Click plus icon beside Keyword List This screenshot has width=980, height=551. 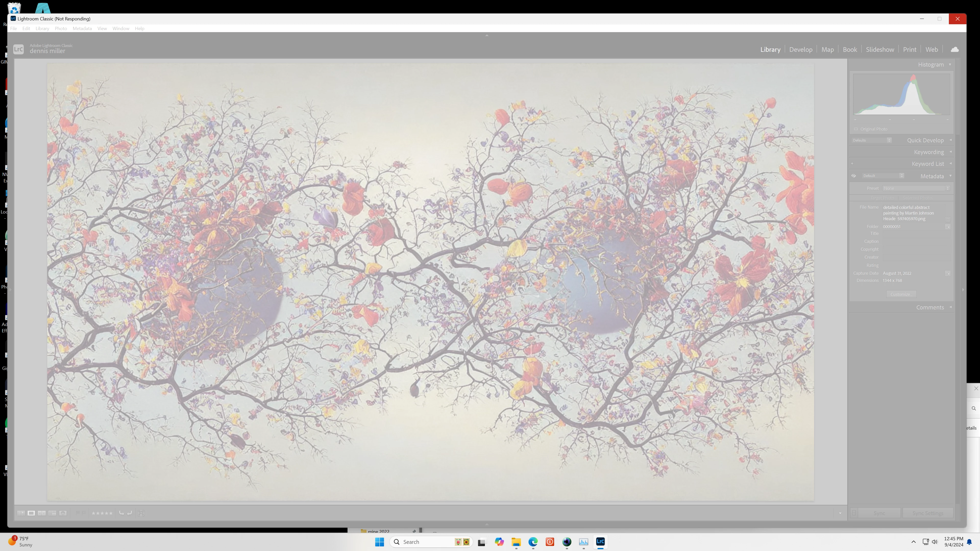(x=852, y=164)
